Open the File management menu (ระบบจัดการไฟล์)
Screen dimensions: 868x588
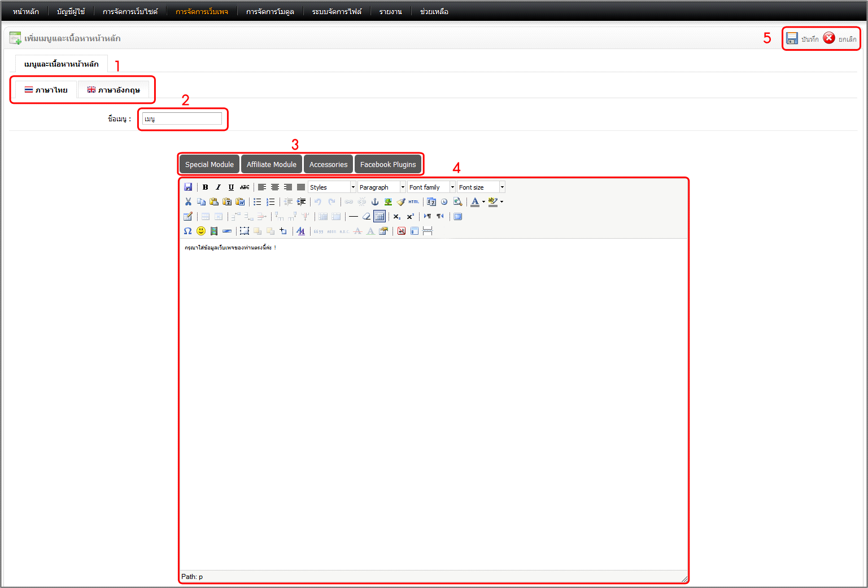337,11
